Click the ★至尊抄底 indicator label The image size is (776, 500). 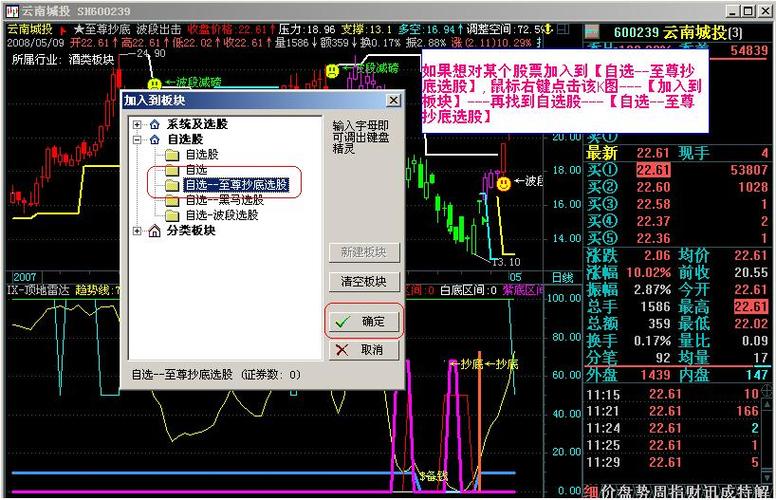click(x=102, y=29)
